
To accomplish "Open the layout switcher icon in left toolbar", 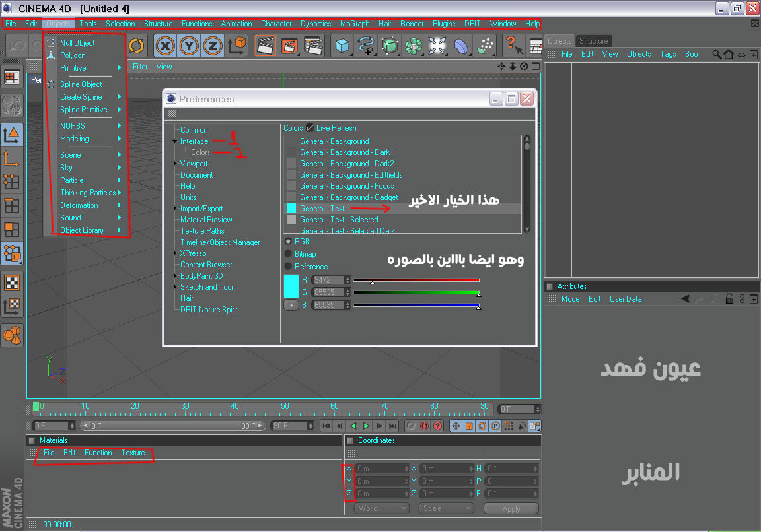I will [12, 78].
